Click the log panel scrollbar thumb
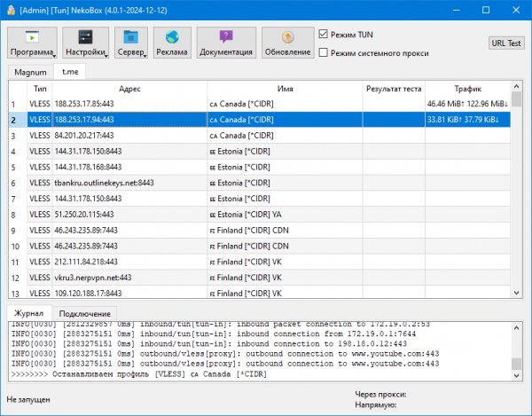The height and width of the screenshot is (416, 532). 516,364
